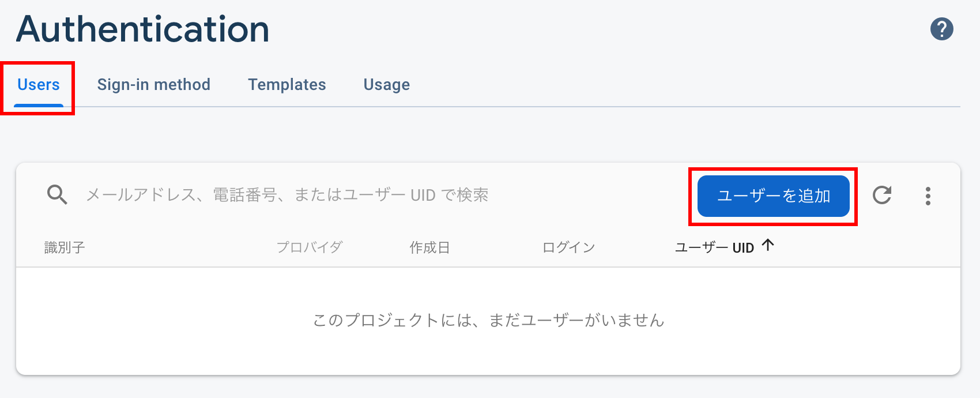
Task: Select the プロバイダ column header
Action: coord(310,247)
